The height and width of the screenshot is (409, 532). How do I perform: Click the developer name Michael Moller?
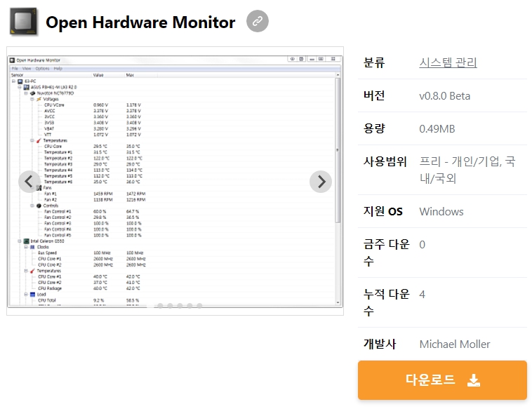[455, 344]
